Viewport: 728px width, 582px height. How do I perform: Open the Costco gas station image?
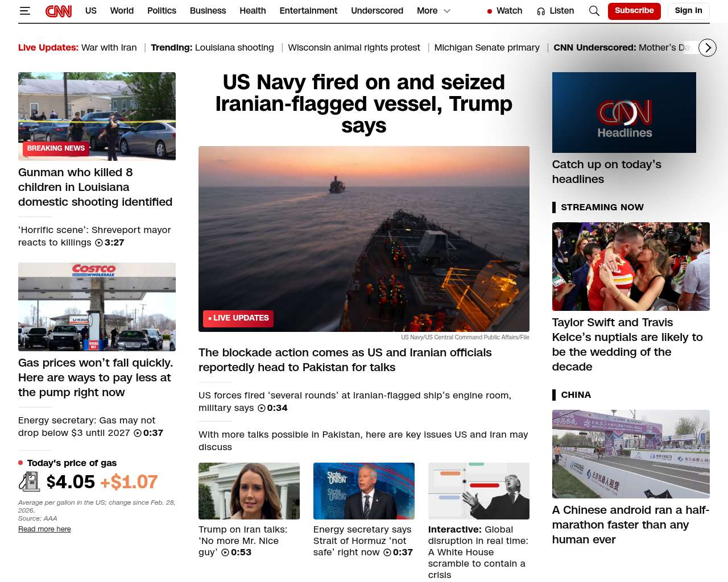97,307
